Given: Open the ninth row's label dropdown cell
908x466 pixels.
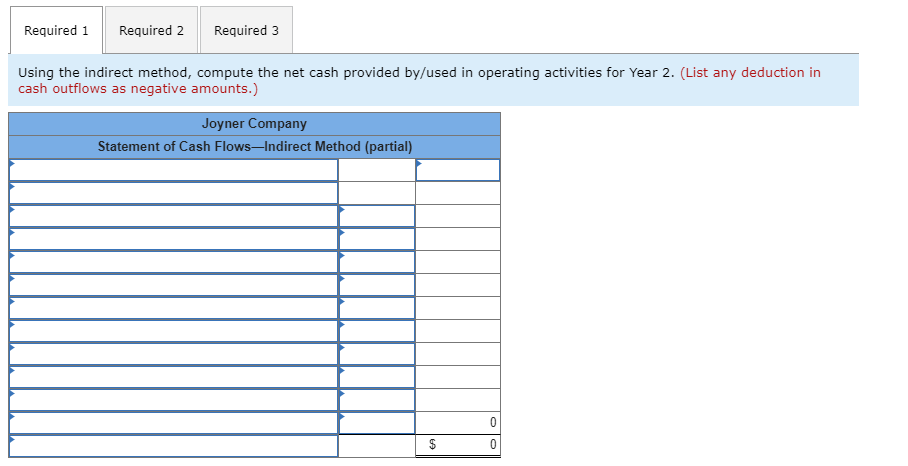Looking at the screenshot, I should (x=173, y=354).
